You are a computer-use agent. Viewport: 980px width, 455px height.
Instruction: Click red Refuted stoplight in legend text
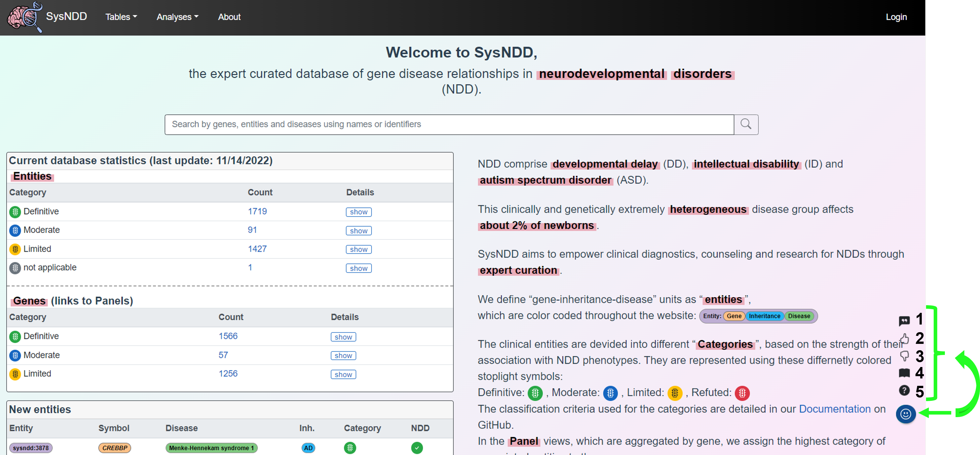(x=742, y=393)
